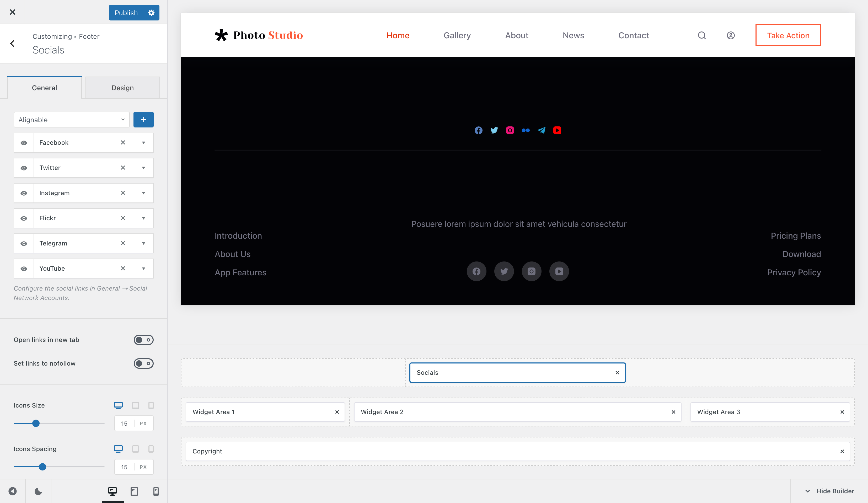Switch preview to mobile view
868x503 pixels.
coord(156,491)
